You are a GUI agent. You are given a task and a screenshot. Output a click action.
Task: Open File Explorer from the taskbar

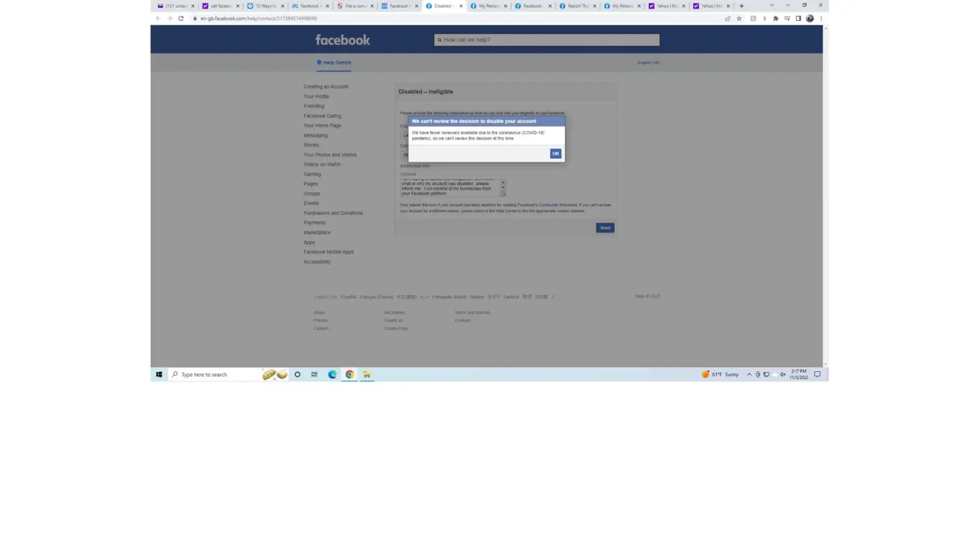coord(367,375)
